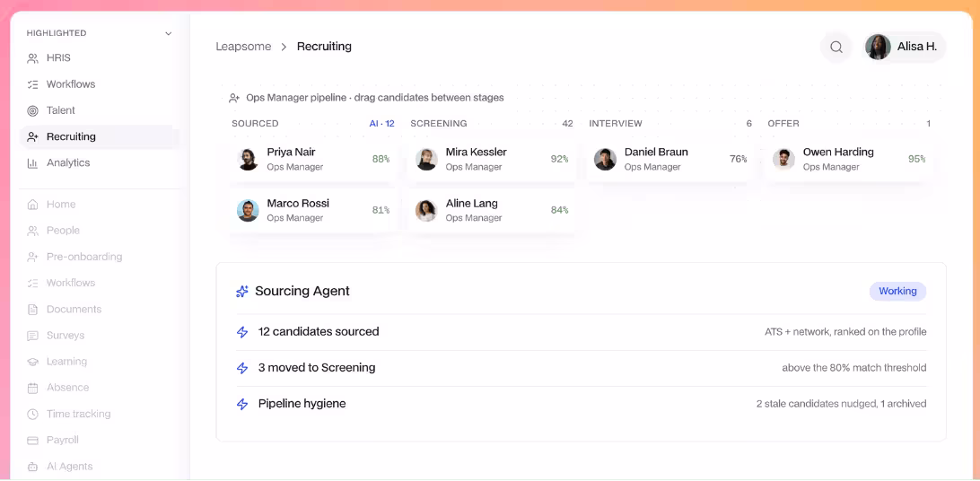Image resolution: width=980 pixels, height=481 pixels.
Task: Select Owen Harding's avatar
Action: click(783, 160)
